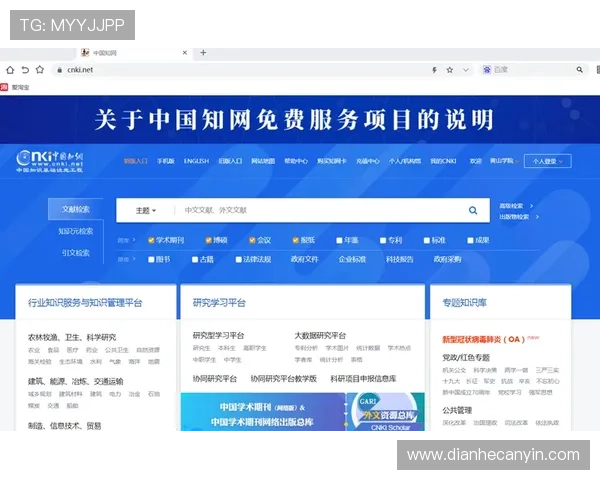Uncheck the 报纸 checkbox

point(295,240)
